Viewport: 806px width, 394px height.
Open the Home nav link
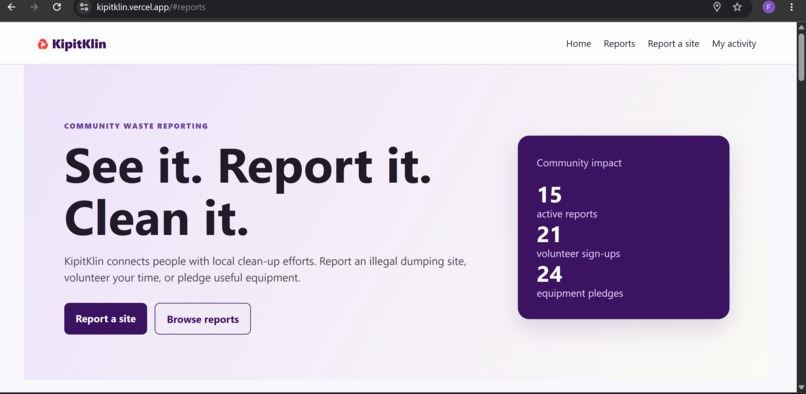[578, 44]
